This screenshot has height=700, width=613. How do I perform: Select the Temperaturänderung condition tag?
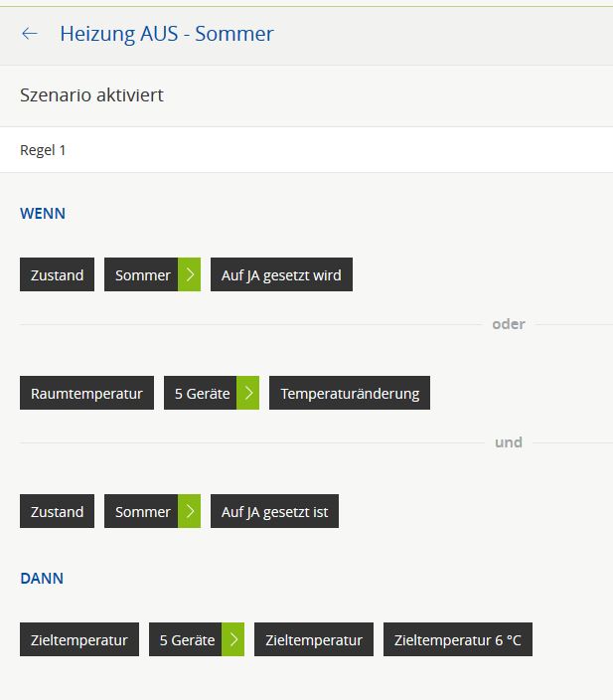[x=350, y=394]
